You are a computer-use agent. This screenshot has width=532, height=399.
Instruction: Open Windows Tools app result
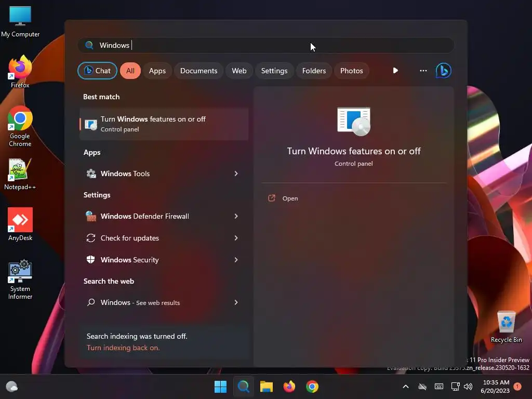[x=164, y=174]
